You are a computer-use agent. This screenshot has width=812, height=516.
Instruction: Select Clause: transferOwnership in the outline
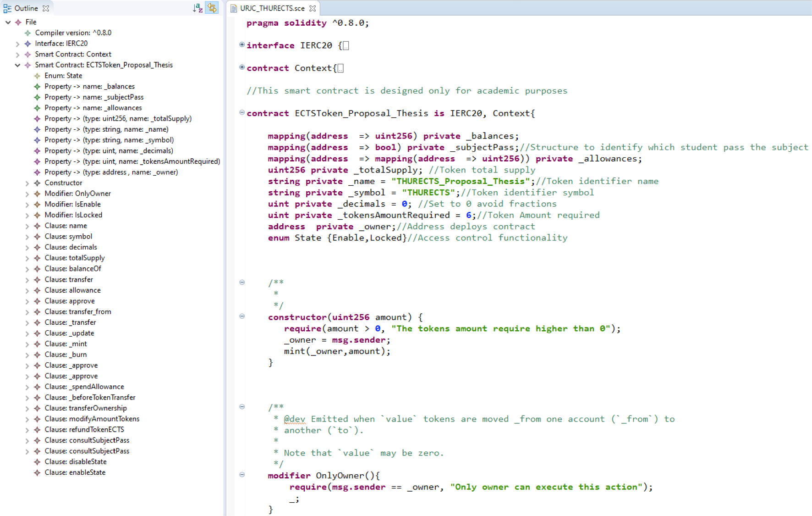(x=85, y=408)
